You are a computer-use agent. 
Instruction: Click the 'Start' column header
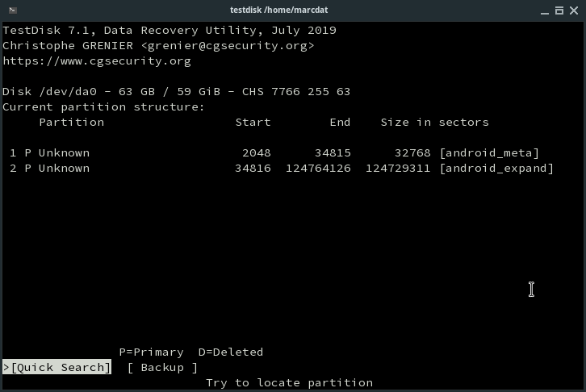pos(253,123)
